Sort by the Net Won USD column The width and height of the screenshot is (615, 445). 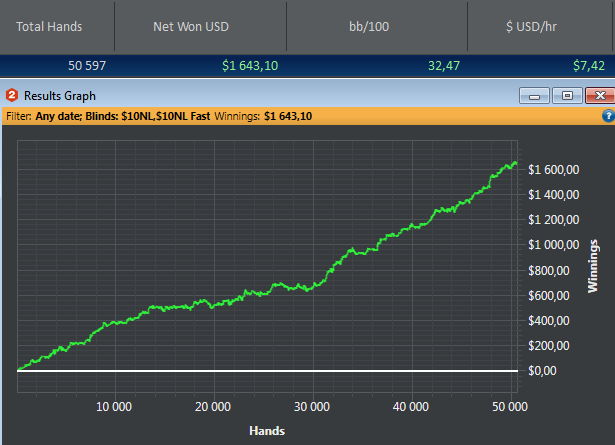click(191, 27)
